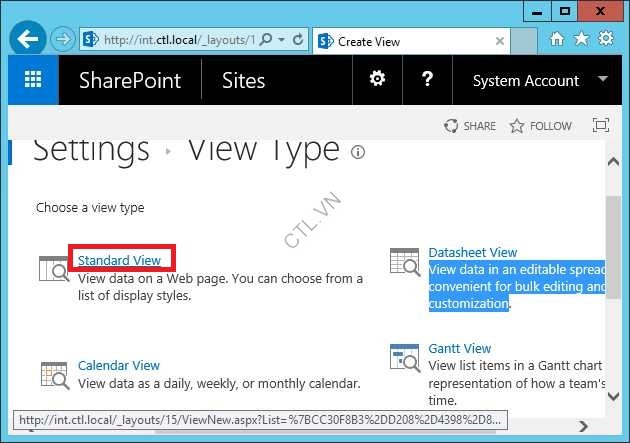
Task: Open the SharePoint app launcher grid
Action: pos(33,80)
